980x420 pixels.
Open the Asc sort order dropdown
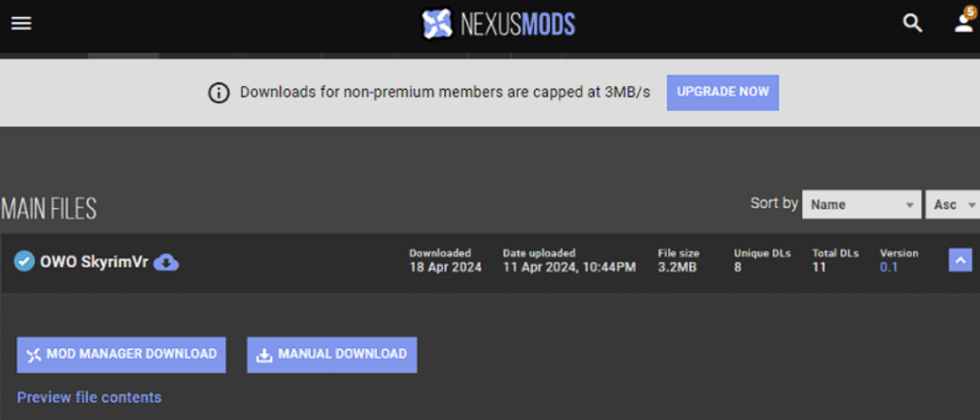[x=951, y=204]
